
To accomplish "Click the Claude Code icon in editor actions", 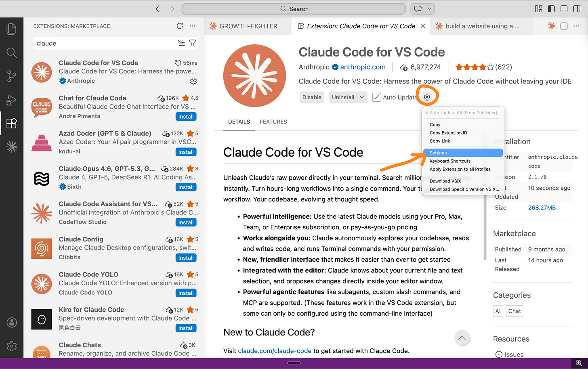I will click(551, 26).
